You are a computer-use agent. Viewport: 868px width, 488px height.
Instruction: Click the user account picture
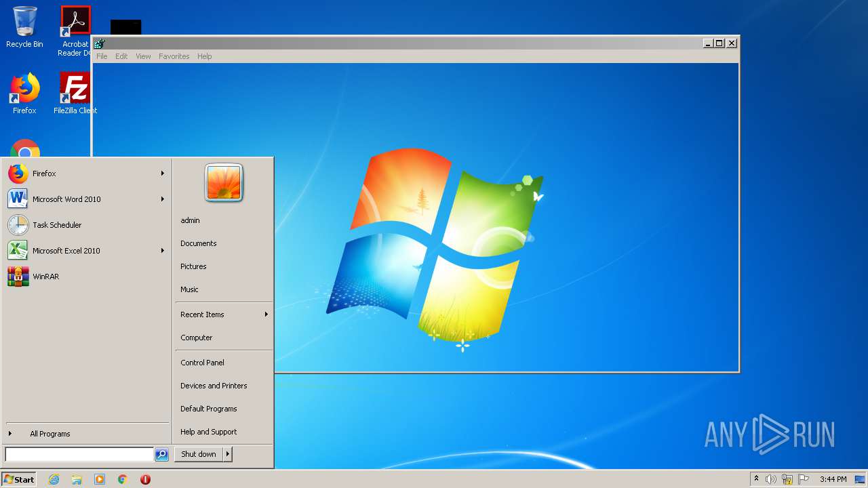pos(224,183)
